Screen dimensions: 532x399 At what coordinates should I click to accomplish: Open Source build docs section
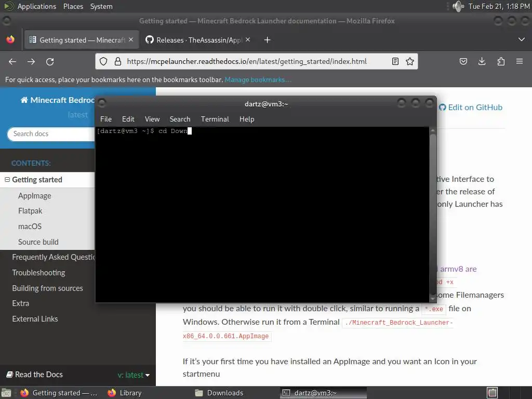tap(38, 242)
